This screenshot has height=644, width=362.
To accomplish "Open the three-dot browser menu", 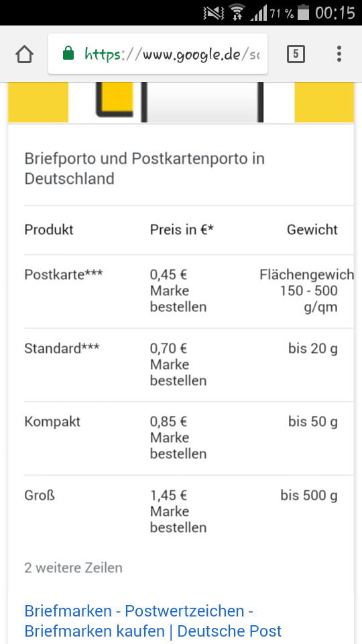I will (339, 54).
